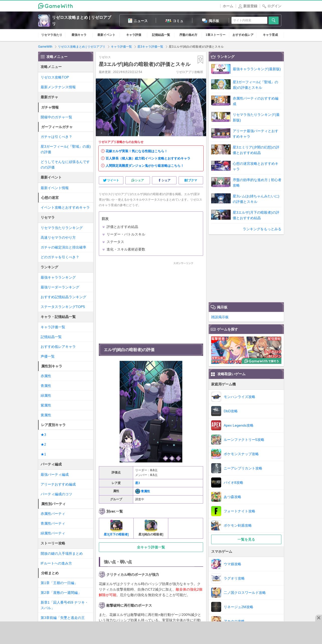Click the Re:Zero game avatar icon in header
The image size is (322, 644).
click(44, 21)
